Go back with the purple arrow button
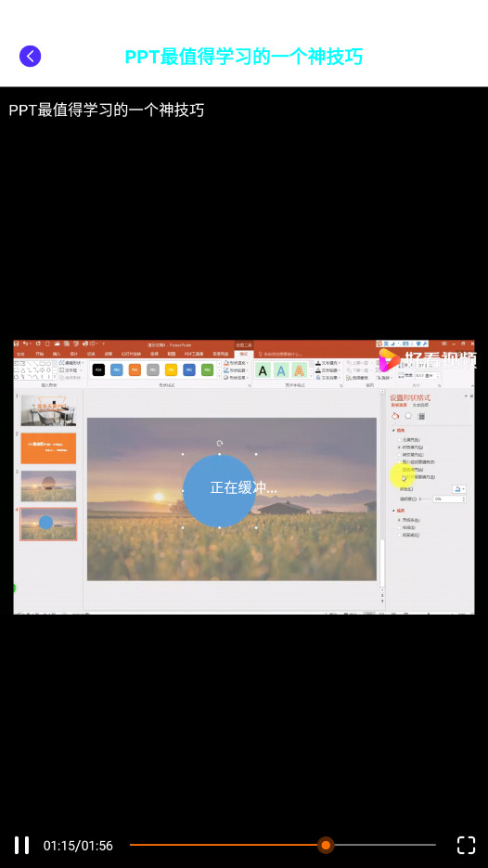The height and width of the screenshot is (868, 488). [30, 56]
